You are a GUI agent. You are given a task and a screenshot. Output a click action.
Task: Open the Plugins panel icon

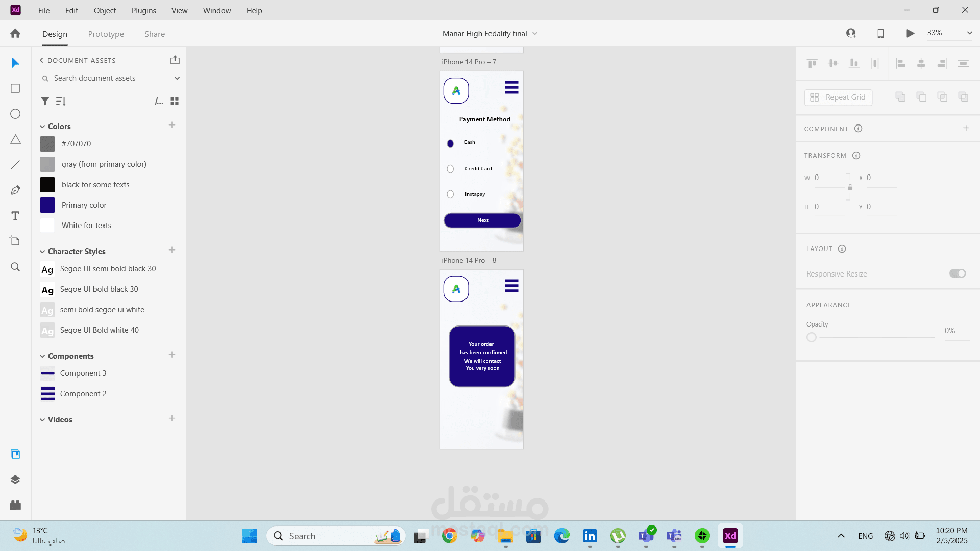tap(15, 505)
